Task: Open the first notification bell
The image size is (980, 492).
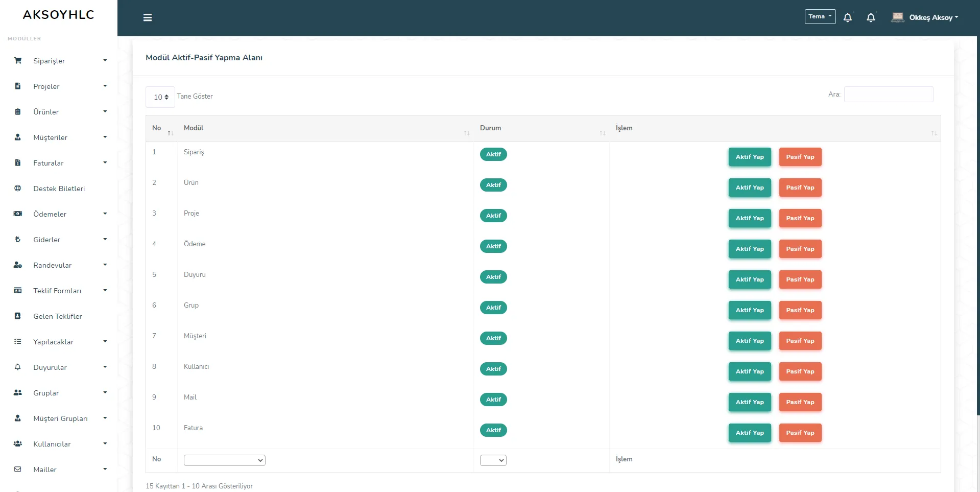Action: tap(848, 18)
